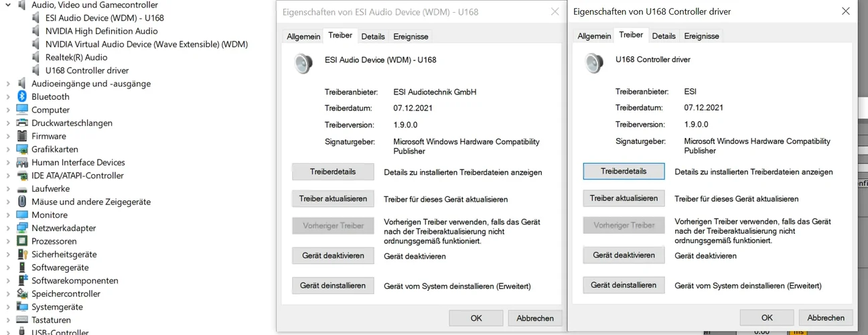The height and width of the screenshot is (335, 868).
Task: Click the Monitore category icon
Action: (22, 215)
